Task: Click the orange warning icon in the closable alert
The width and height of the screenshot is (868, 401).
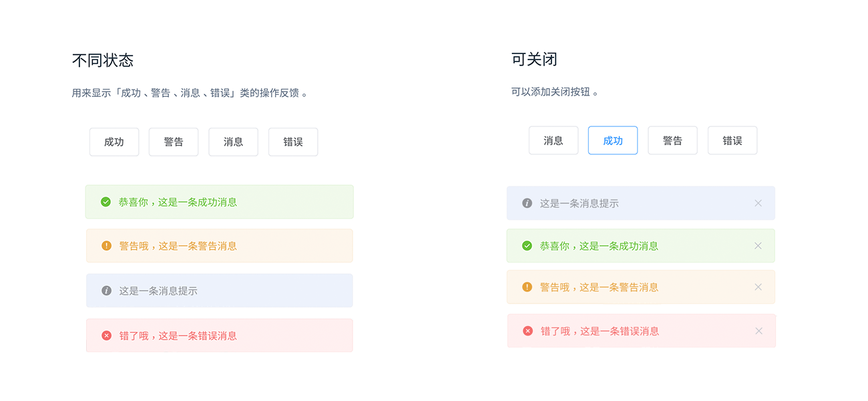Action: tap(527, 287)
